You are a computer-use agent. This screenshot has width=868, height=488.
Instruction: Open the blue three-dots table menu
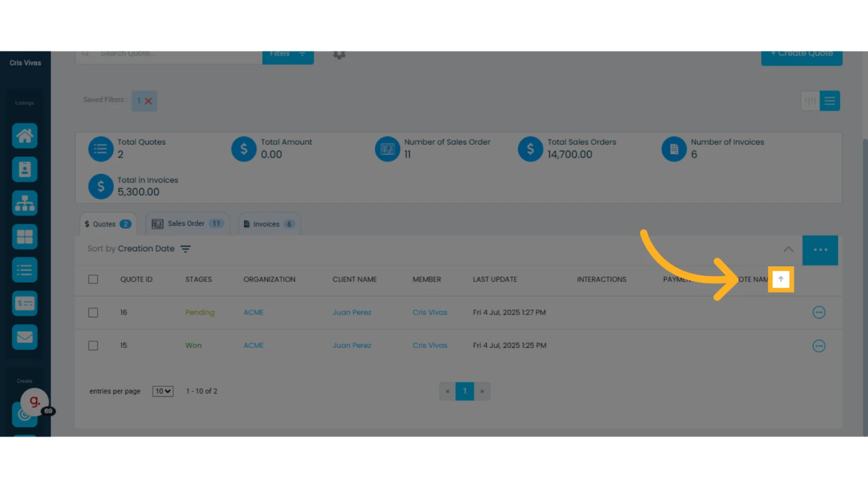point(820,250)
